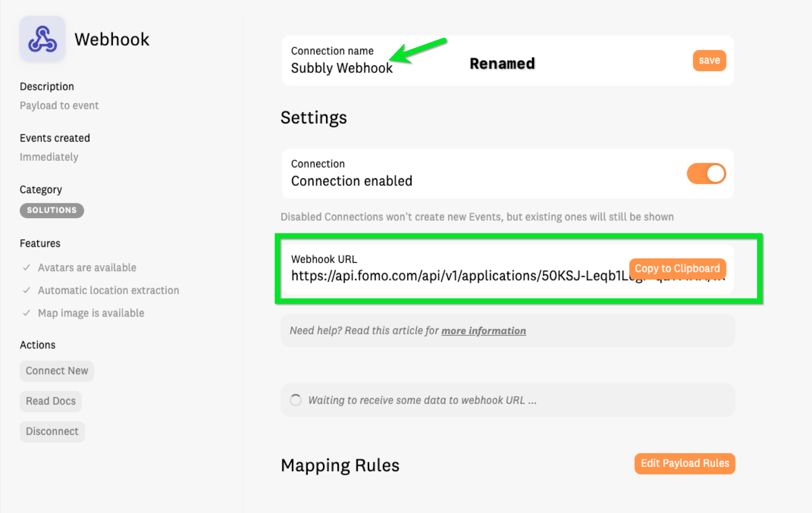Open the more information help article

(x=484, y=331)
